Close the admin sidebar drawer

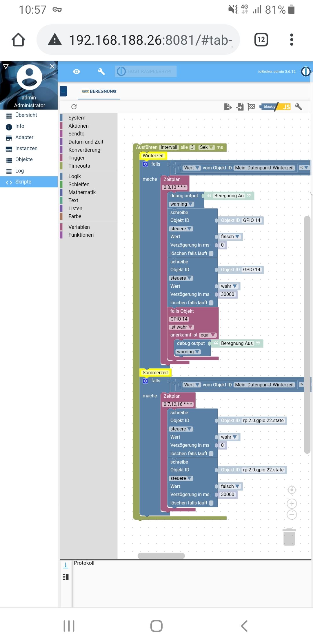pyautogui.click(x=52, y=66)
